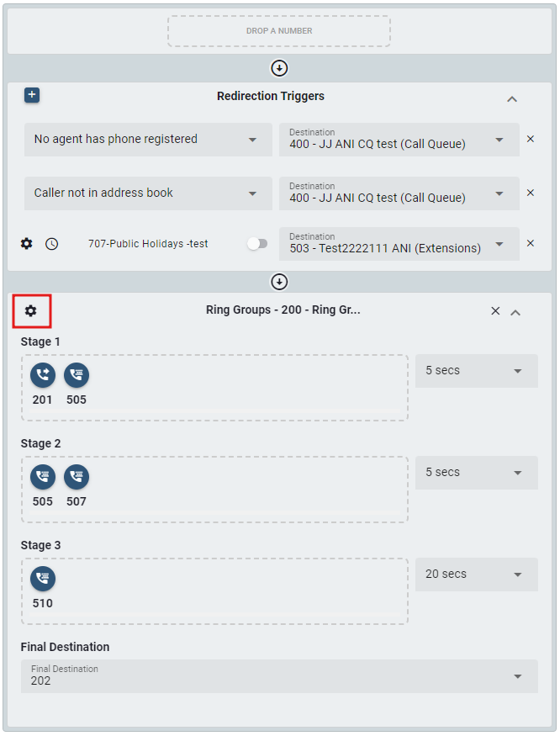Remove the Ring Groups 200 block
The image size is (560, 736).
pyautogui.click(x=495, y=311)
